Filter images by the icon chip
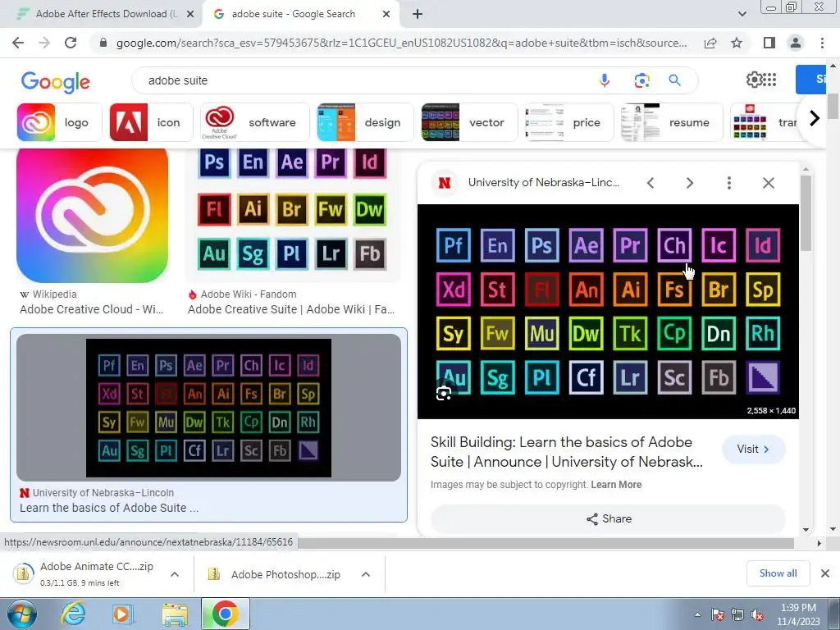The width and height of the screenshot is (840, 630). click(x=151, y=123)
